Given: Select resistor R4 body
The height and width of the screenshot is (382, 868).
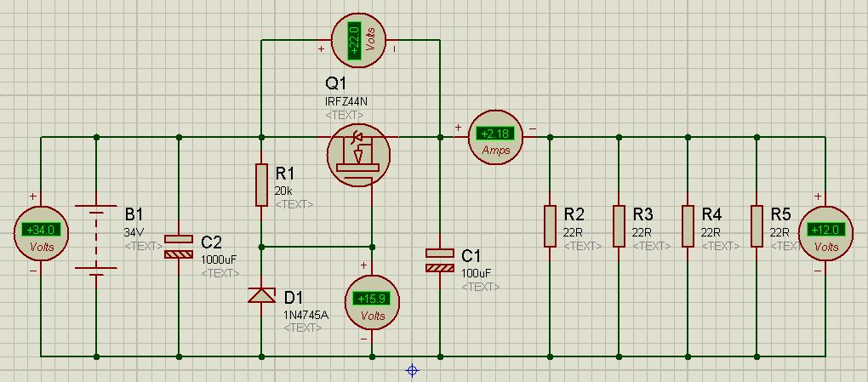Looking at the screenshot, I should [x=688, y=225].
